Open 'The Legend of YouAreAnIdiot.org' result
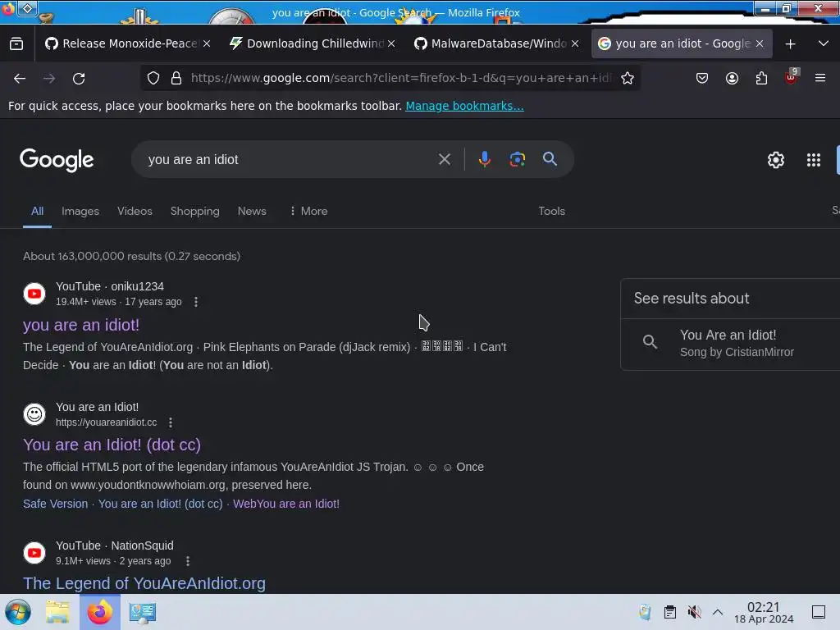 [144, 583]
